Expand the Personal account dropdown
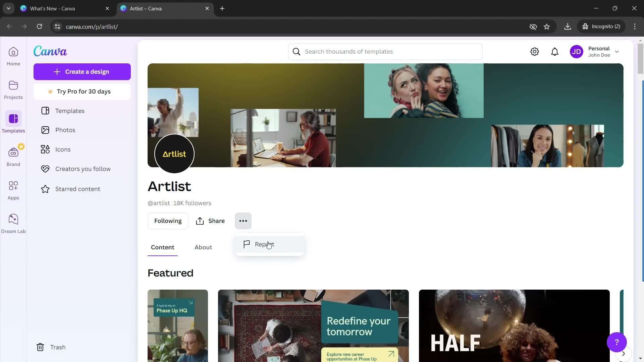 coord(616,52)
